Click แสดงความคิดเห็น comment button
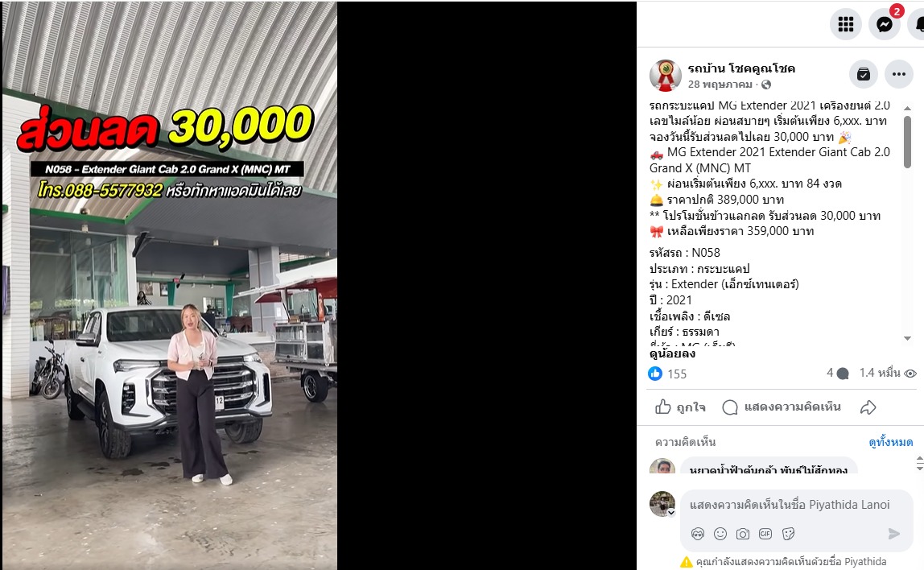Image resolution: width=924 pixels, height=570 pixels. tap(782, 407)
